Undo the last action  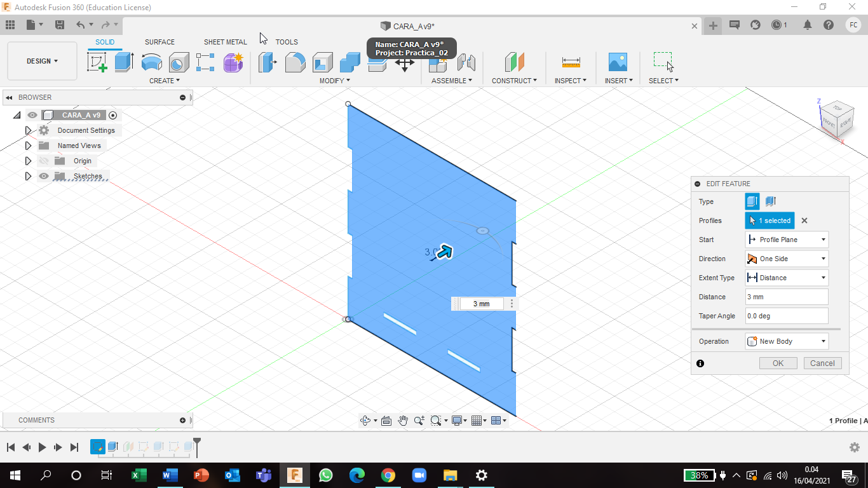click(x=81, y=25)
